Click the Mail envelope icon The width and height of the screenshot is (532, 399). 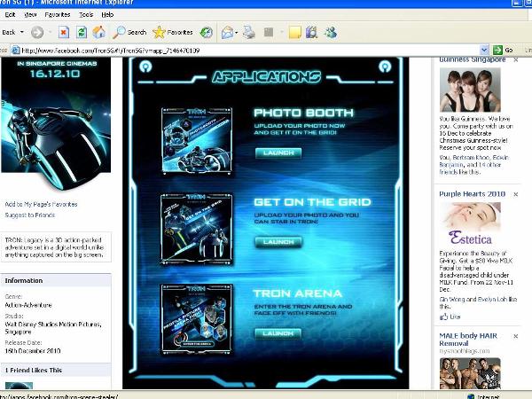point(227,33)
